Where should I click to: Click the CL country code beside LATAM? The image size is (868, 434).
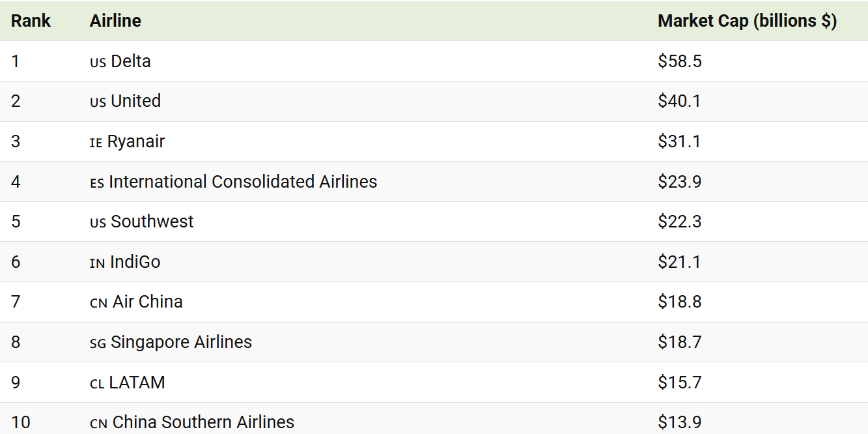click(x=97, y=384)
